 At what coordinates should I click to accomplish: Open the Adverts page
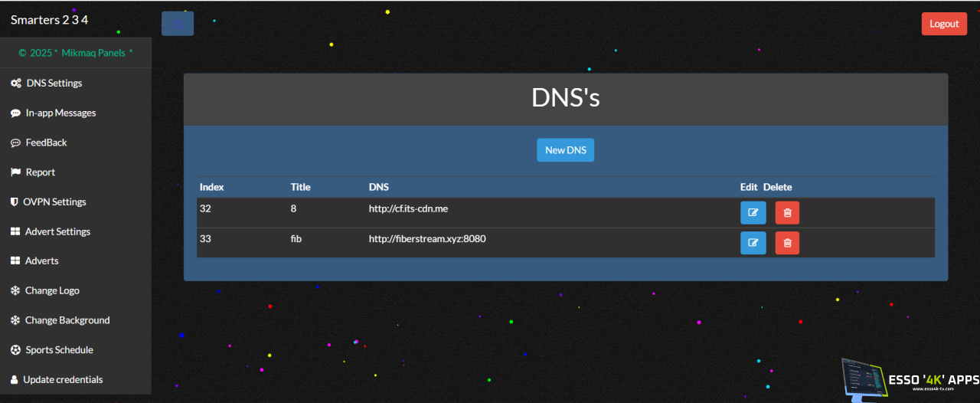tap(41, 261)
